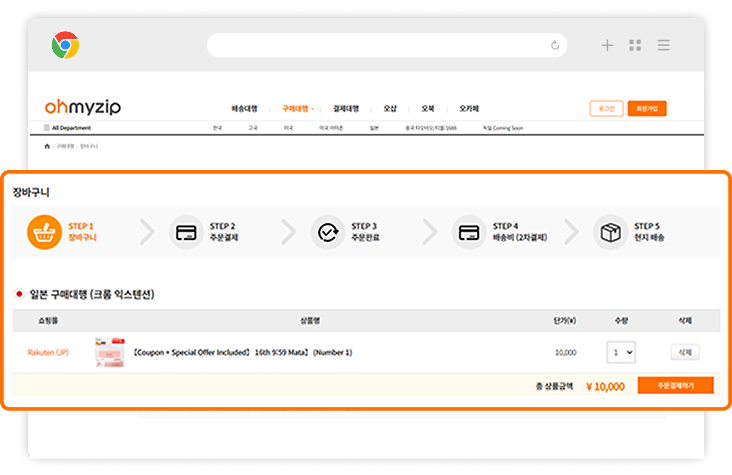
Task: Click the STEP 1 shopping basket icon
Action: tap(45, 233)
